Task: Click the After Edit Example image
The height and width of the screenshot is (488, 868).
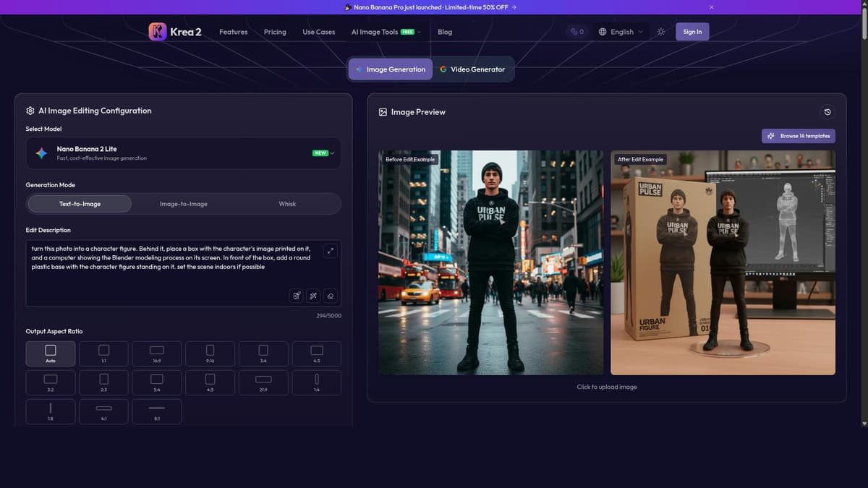Action: coord(723,262)
